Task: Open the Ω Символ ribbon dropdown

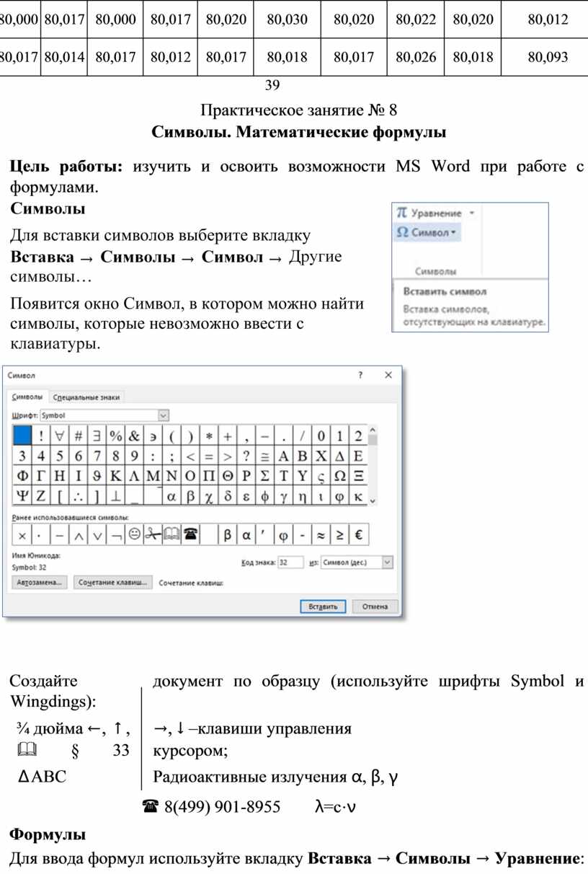Action: pos(429,232)
